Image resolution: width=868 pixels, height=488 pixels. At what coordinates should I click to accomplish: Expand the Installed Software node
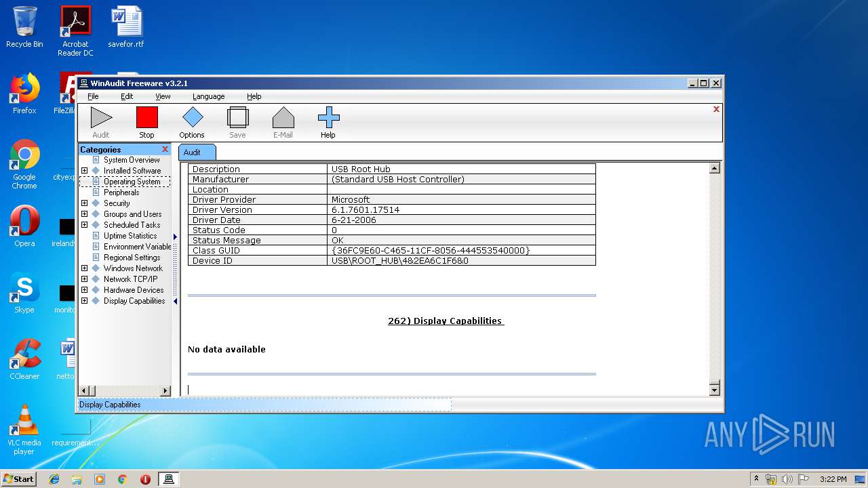pos(84,171)
